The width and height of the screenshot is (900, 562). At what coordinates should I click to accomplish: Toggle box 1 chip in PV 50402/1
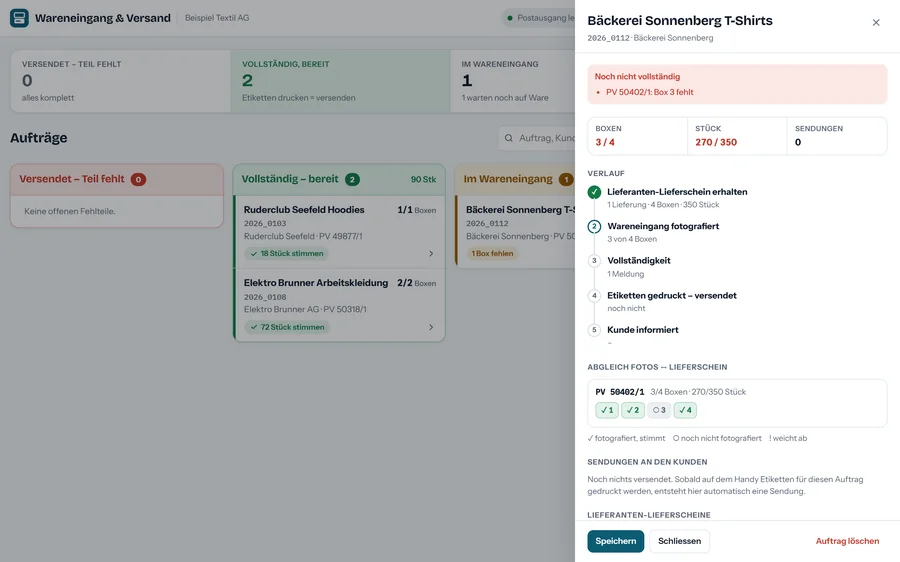[607, 410]
